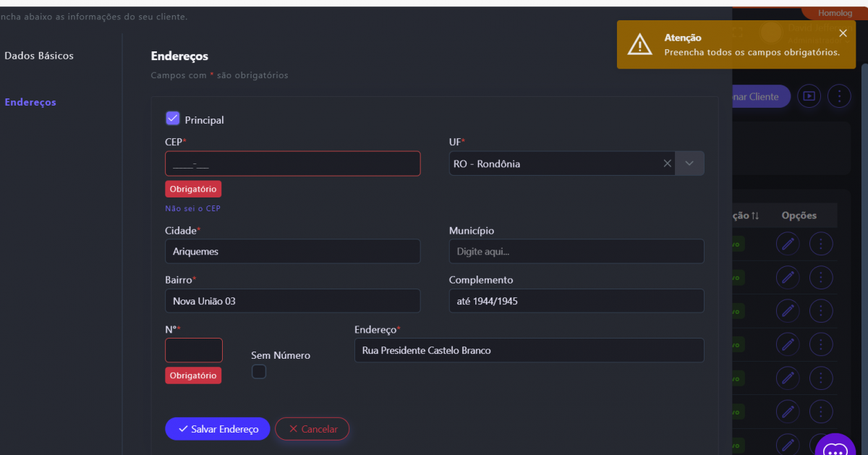This screenshot has width=868, height=455.
Task: Open the three-dot options in first row
Action: [820, 244]
